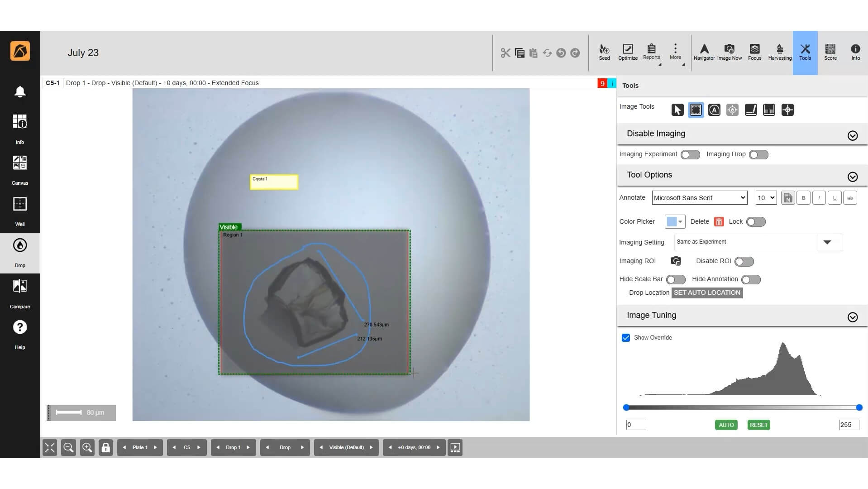Choose the text annotation tool icon

tap(714, 110)
